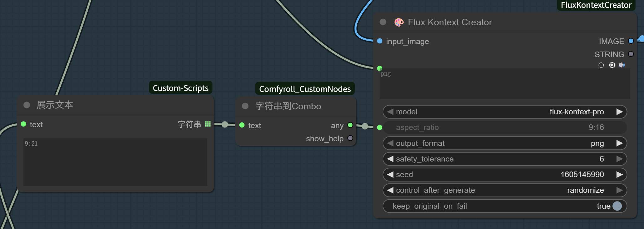Toggle keep_original_on_fail switch
The height and width of the screenshot is (229, 644).
(617, 206)
